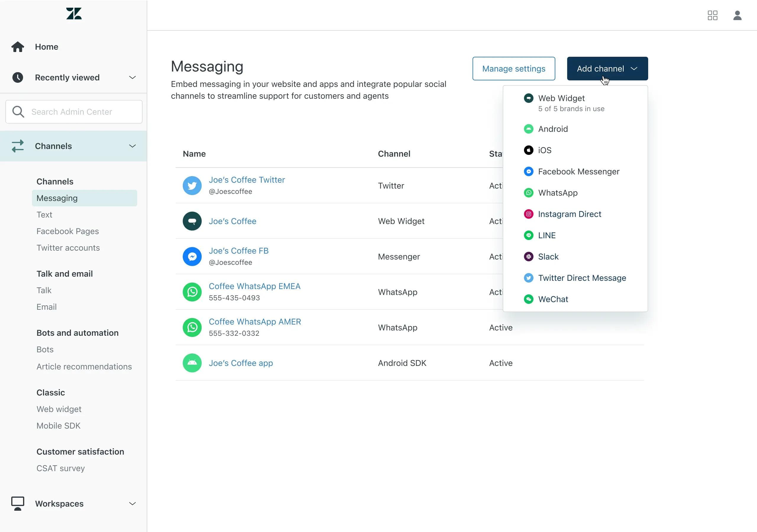
Task: Open the Coffee WhatsApp AMER channel link
Action: [255, 321]
